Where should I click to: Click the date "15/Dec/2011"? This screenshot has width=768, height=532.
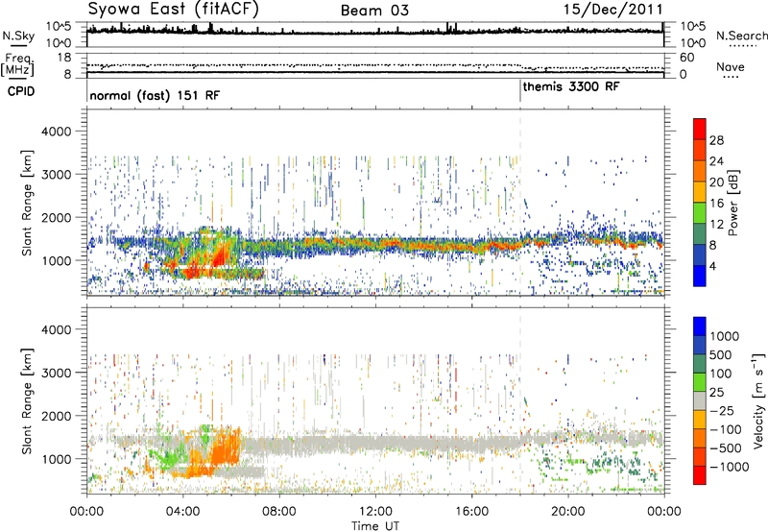click(x=612, y=9)
